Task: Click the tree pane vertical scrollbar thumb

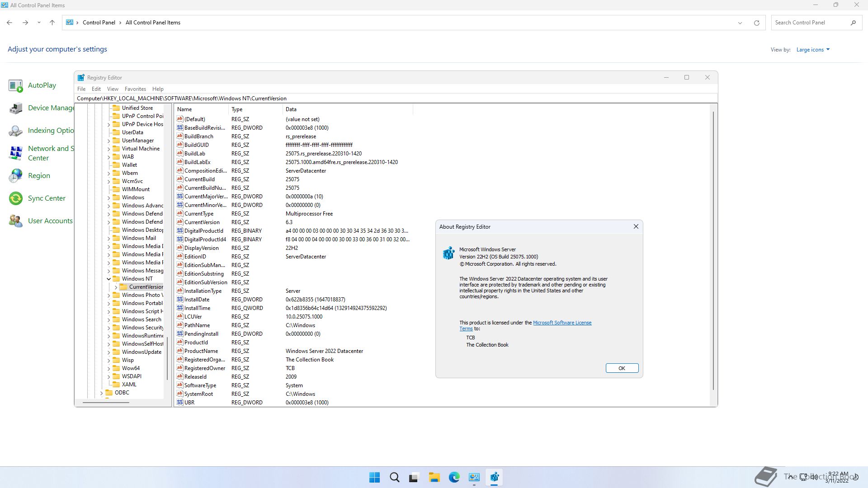Action: tap(167, 359)
